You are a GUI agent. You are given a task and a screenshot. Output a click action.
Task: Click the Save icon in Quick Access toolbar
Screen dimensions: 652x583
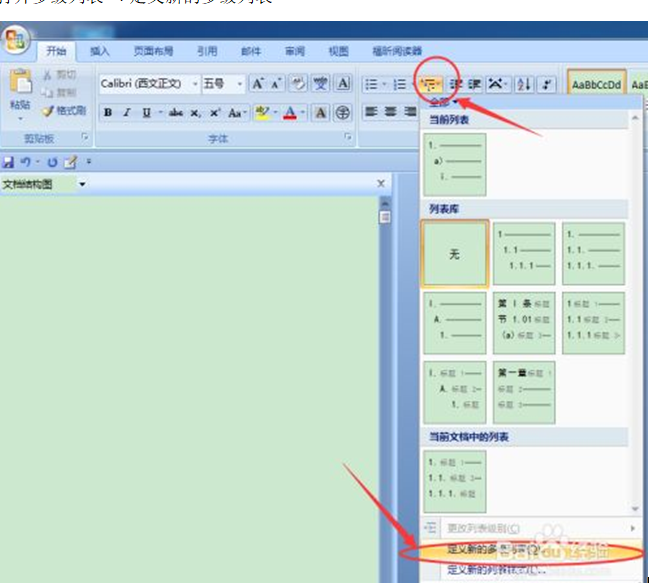pyautogui.click(x=8, y=162)
